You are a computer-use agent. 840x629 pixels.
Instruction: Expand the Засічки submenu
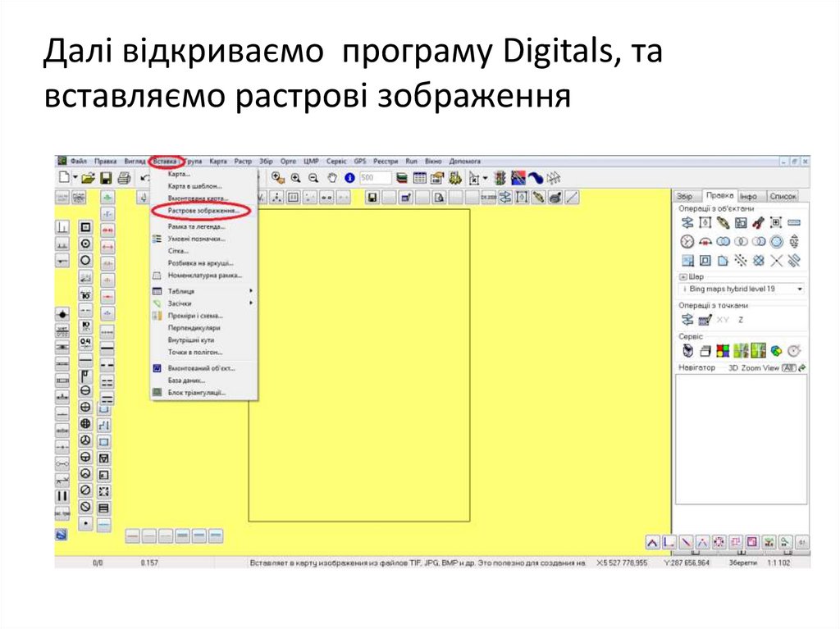[203, 303]
